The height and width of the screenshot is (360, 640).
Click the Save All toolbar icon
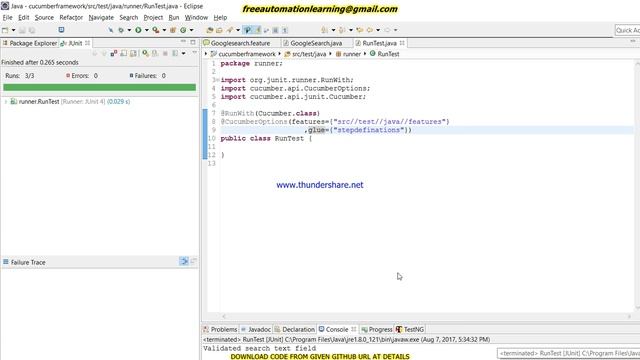pyautogui.click(x=32, y=30)
